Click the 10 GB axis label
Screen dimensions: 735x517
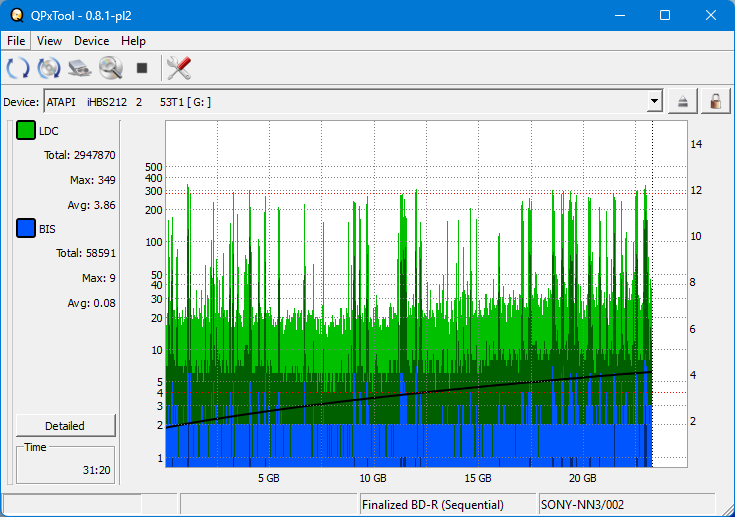(x=373, y=478)
